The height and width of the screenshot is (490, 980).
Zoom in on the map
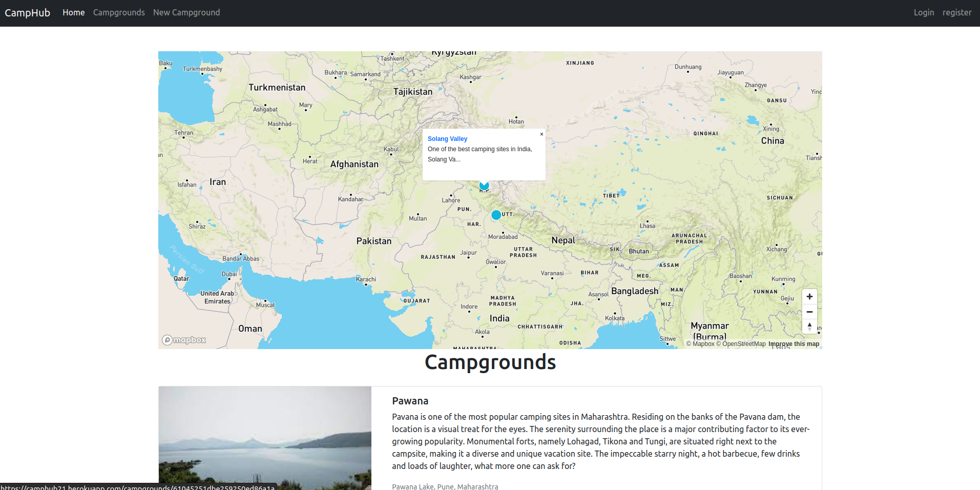809,296
